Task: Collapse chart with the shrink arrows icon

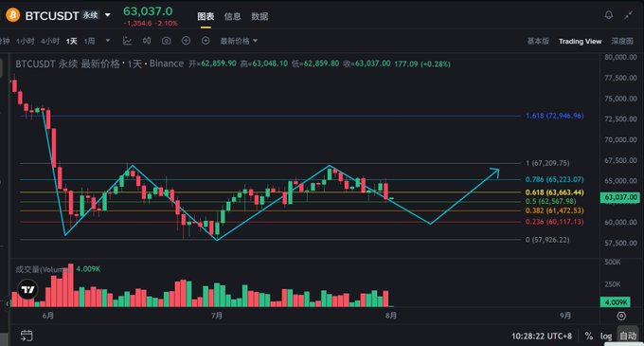Action: coord(629,15)
